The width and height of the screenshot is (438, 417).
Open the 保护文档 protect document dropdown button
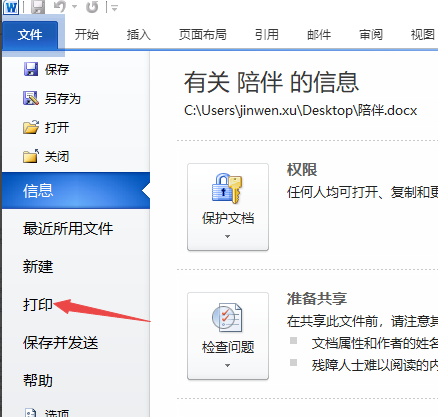(228, 207)
